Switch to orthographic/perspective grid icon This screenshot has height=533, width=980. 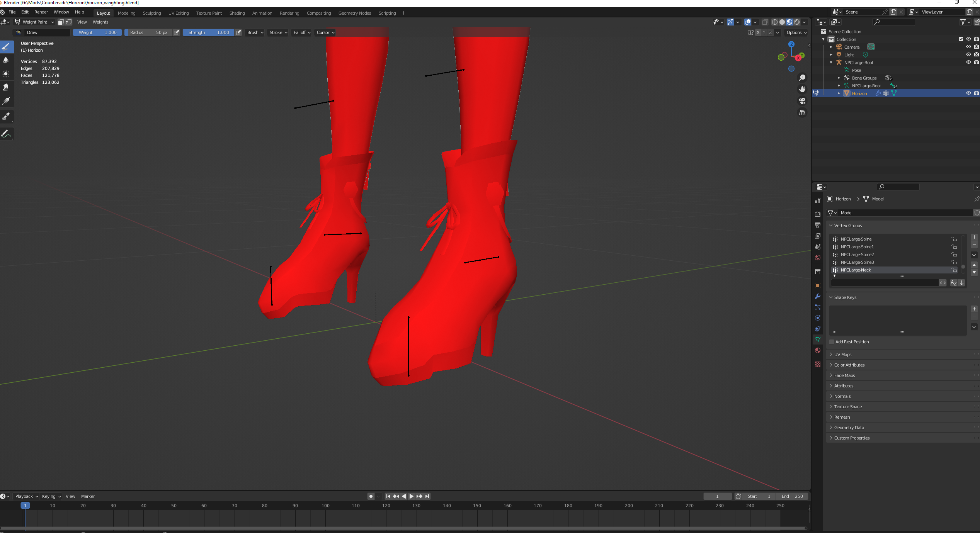(802, 113)
